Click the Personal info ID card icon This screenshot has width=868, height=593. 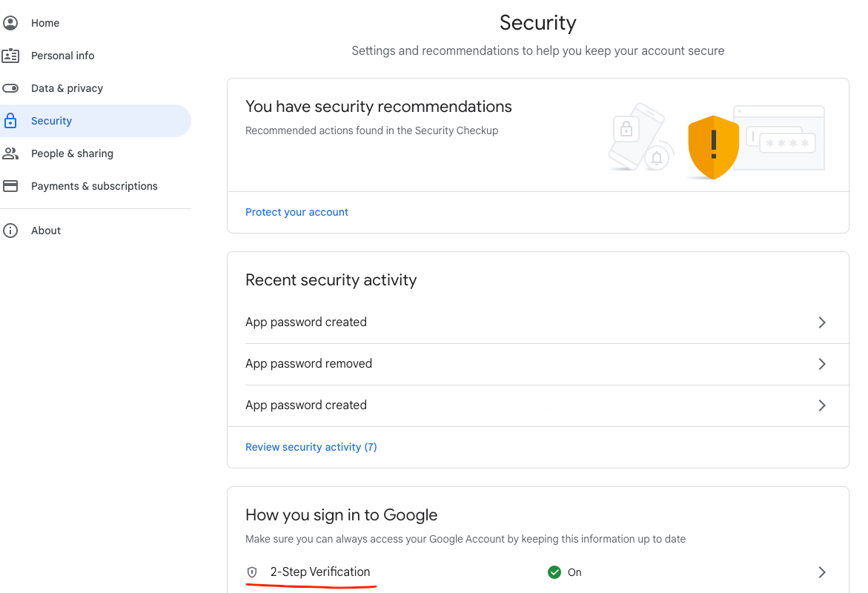[x=10, y=56]
